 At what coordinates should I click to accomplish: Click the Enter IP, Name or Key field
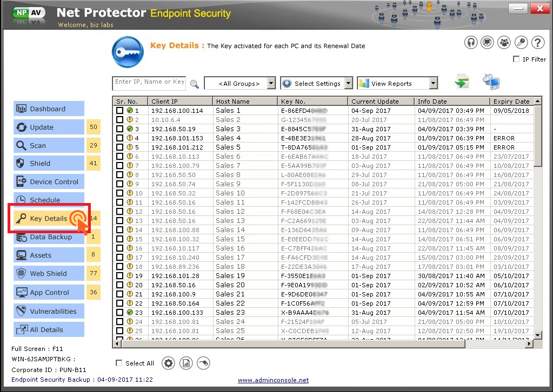[149, 84]
